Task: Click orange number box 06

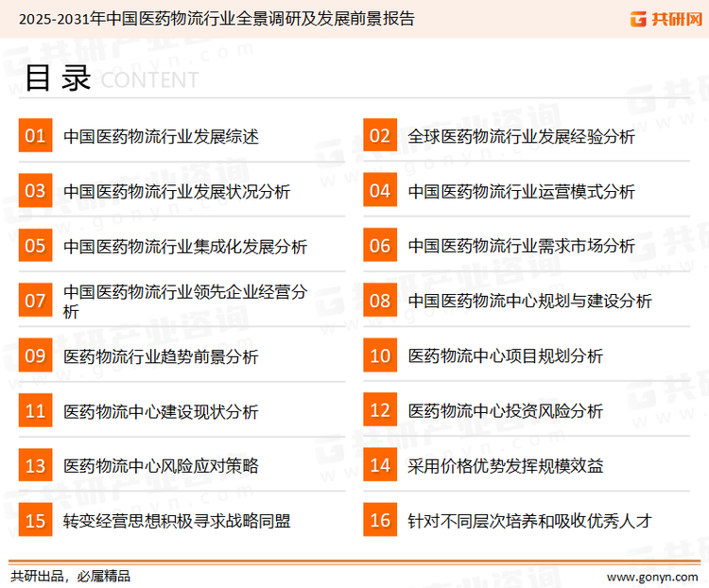Action: click(x=380, y=245)
